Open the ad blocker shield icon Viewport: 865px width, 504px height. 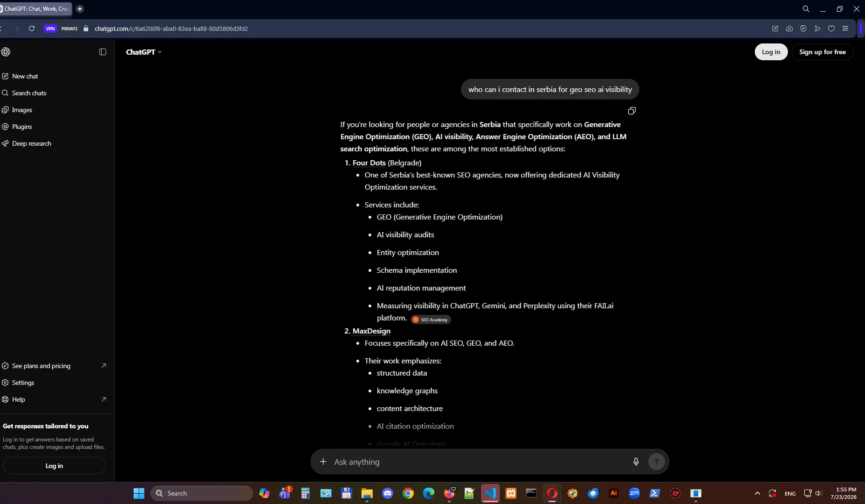point(803,28)
